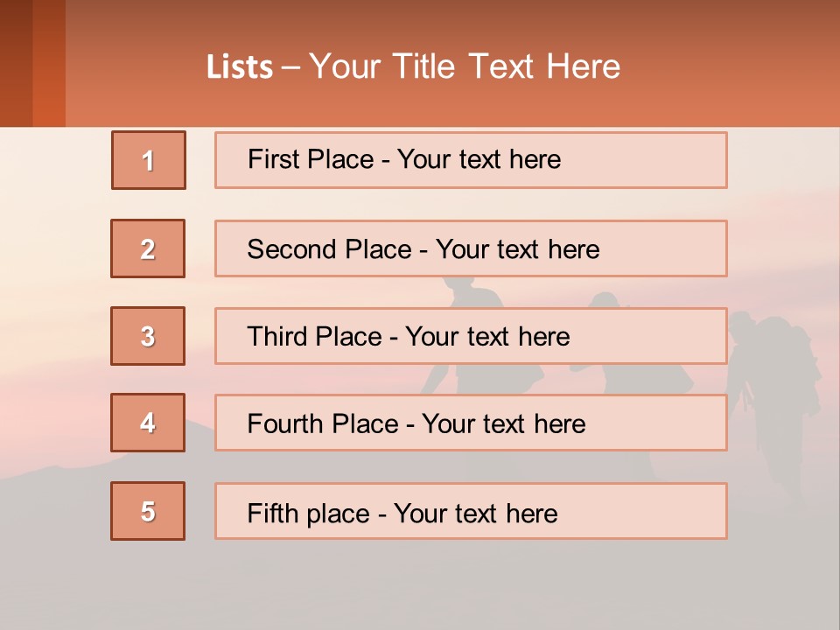Click the dark brown stripe at the header's left edge
The image size is (840, 630).
tap(16, 63)
